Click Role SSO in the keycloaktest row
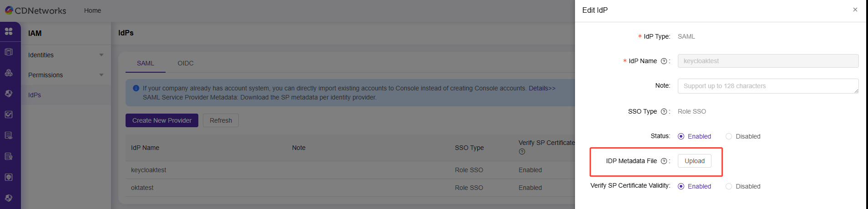 pyautogui.click(x=469, y=170)
